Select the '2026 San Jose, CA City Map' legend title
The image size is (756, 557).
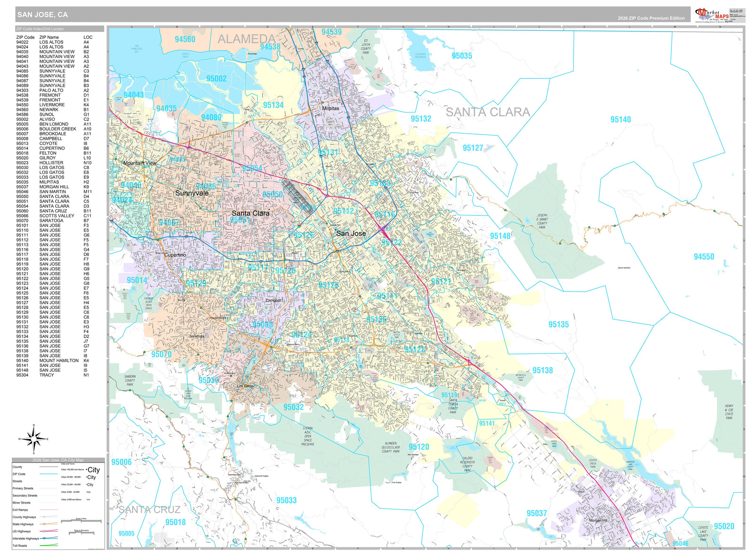[x=58, y=460]
